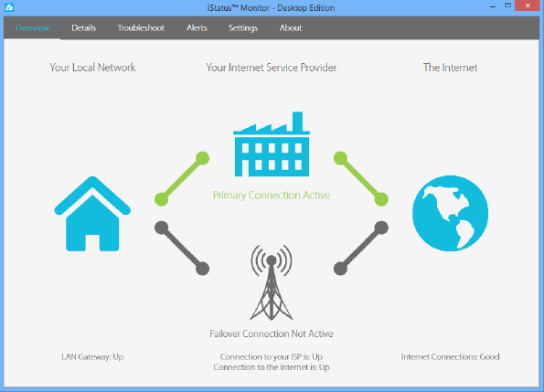Go to the Alerts tab

[x=197, y=28]
